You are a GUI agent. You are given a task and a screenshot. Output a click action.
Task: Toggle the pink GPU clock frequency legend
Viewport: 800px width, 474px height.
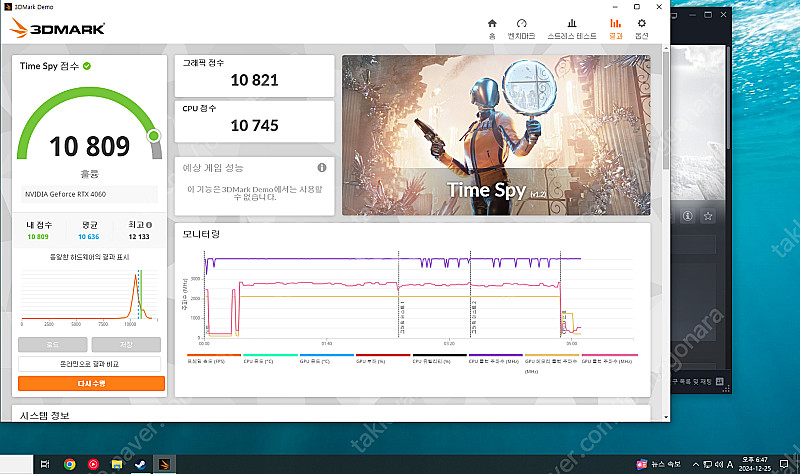[609, 359]
